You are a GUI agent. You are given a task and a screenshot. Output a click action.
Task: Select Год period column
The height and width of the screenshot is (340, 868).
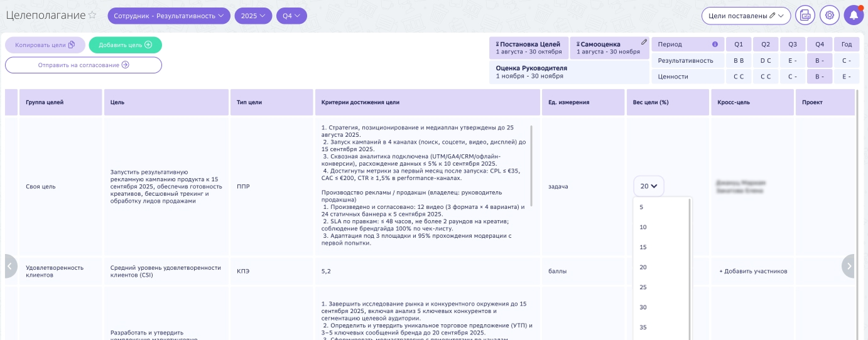click(x=847, y=45)
